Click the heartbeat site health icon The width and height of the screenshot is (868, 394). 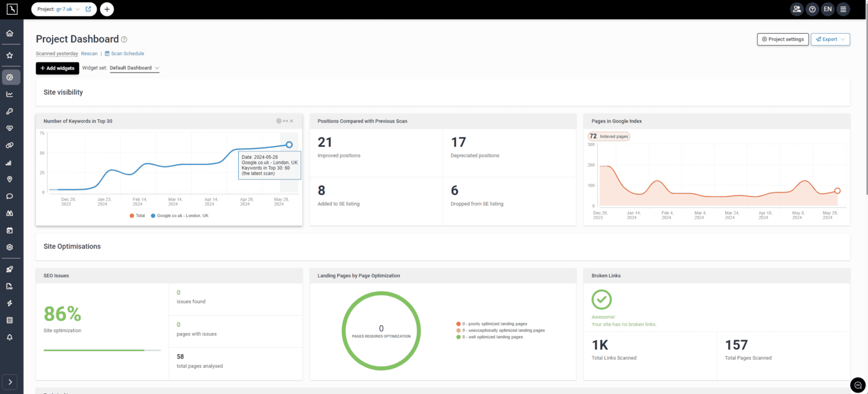9,128
